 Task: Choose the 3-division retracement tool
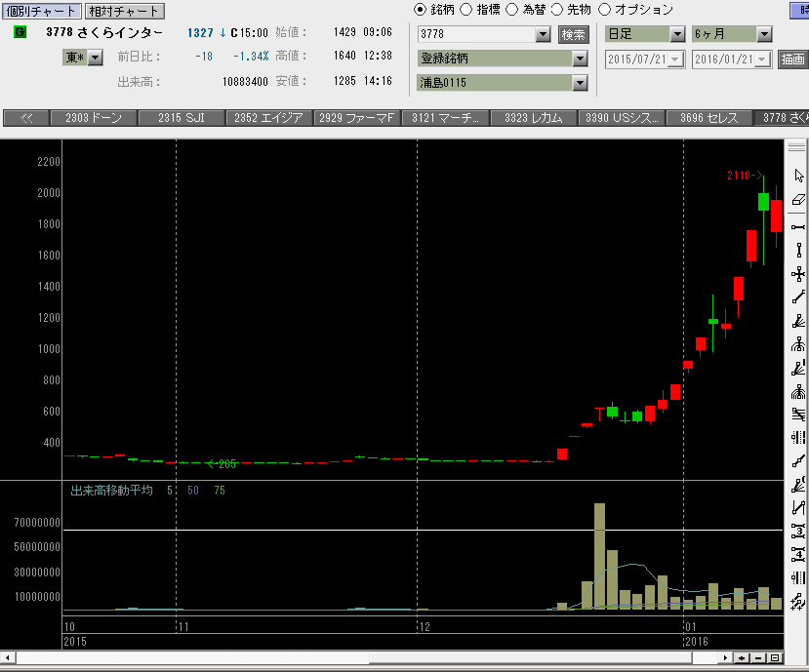coord(798,532)
